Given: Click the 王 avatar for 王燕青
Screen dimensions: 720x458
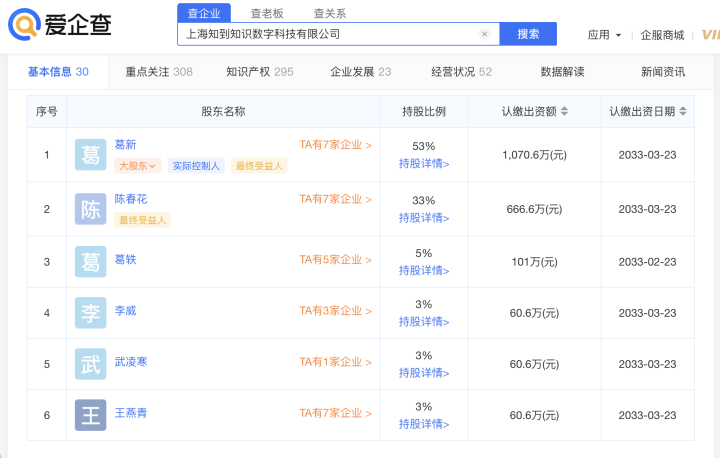Looking at the screenshot, I should click(90, 414).
